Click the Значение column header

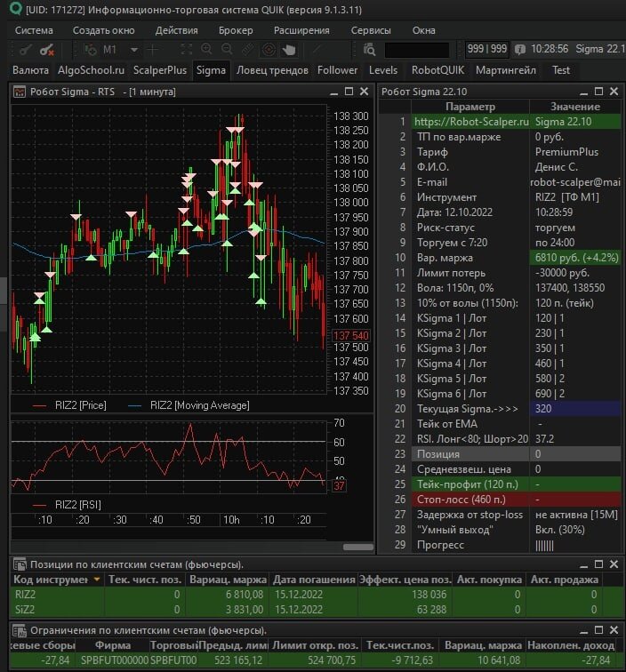[575, 107]
